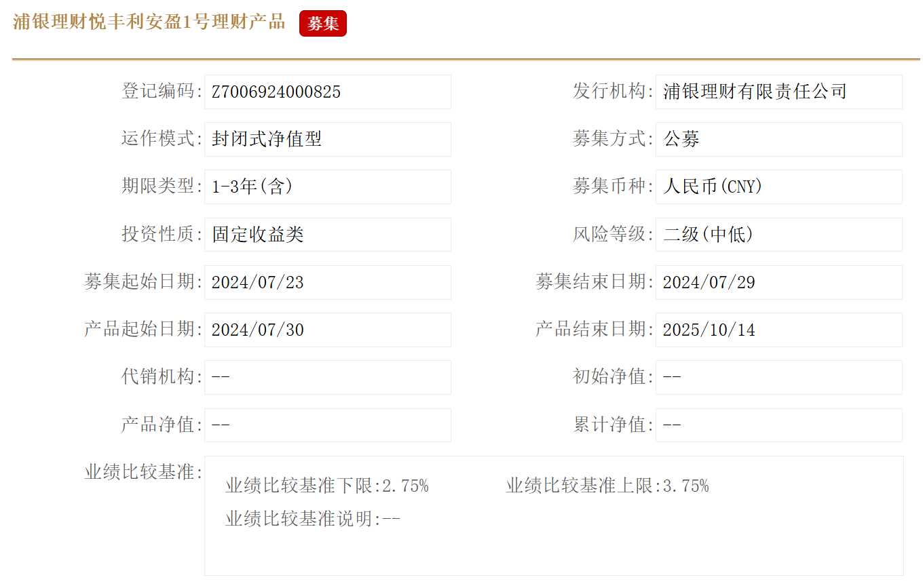Viewport: 923px width, 588px height.
Task: Click the 初始净值 label
Action: pos(614,377)
